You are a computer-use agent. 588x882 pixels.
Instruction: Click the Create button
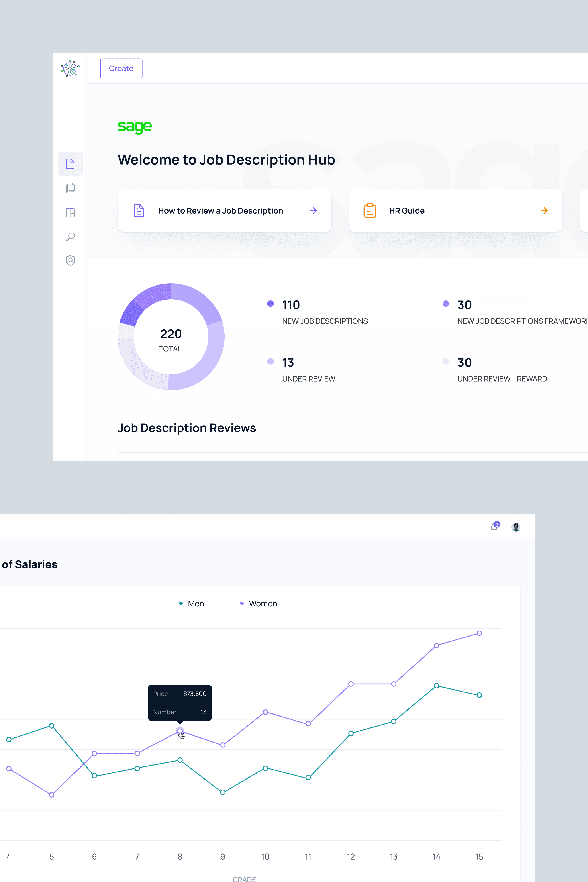[121, 68]
